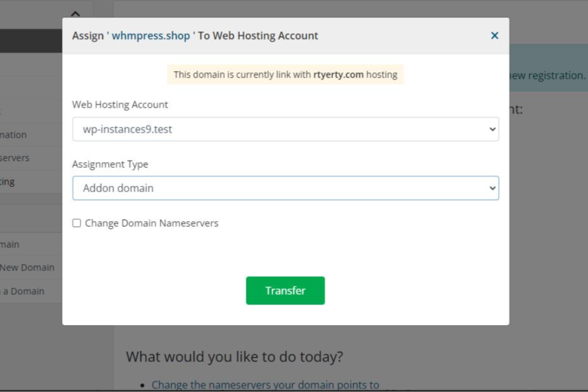Click the "new registration." banner text

tap(548, 75)
